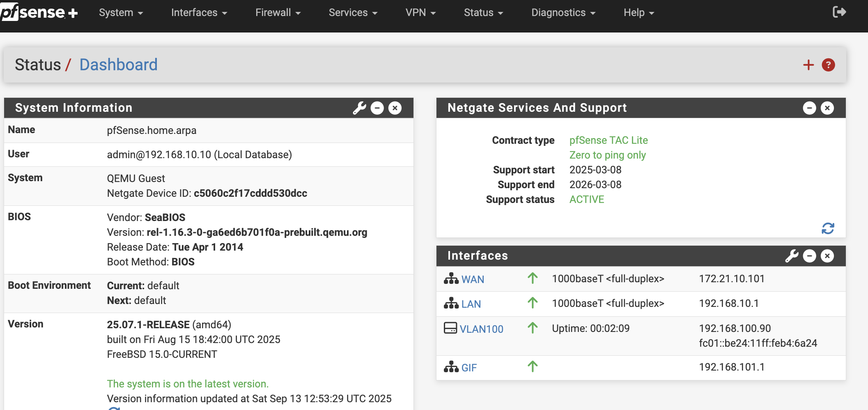Click the VLAN100 address 192.168.100.90

735,329
